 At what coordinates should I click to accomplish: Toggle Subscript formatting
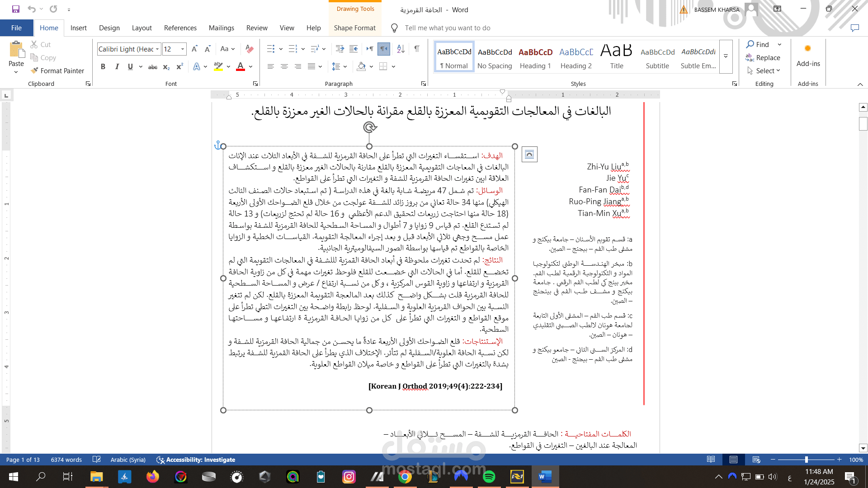[x=166, y=66]
